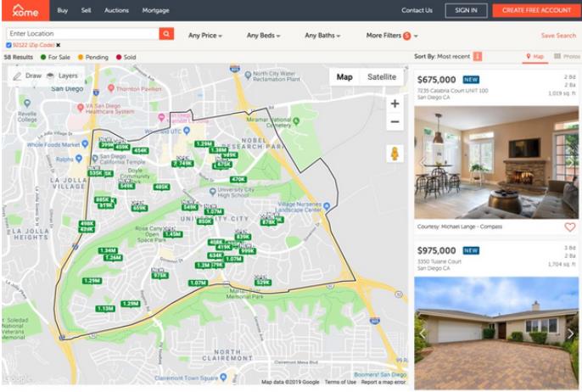Click the Miramar National Cemetery pin

[296, 121]
